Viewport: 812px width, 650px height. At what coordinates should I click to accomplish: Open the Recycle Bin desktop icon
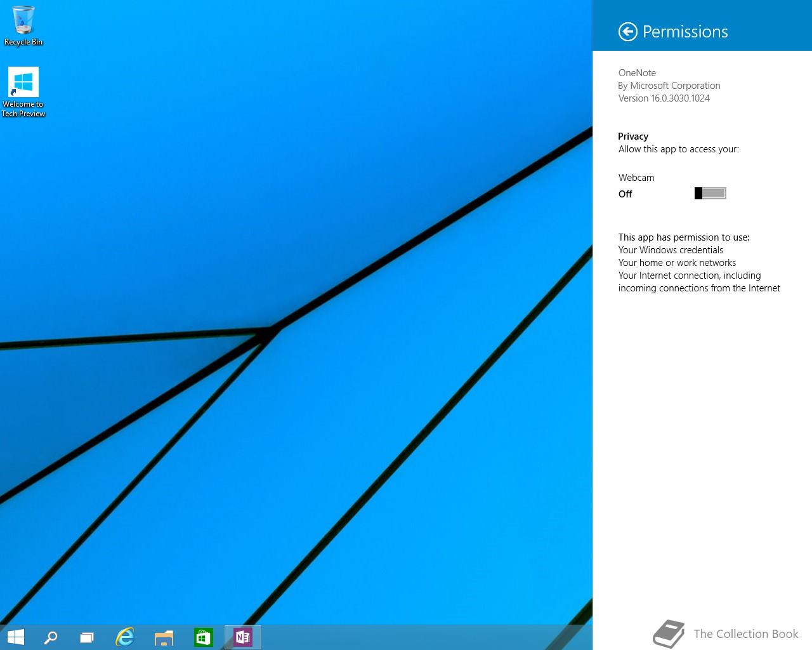[x=23, y=25]
